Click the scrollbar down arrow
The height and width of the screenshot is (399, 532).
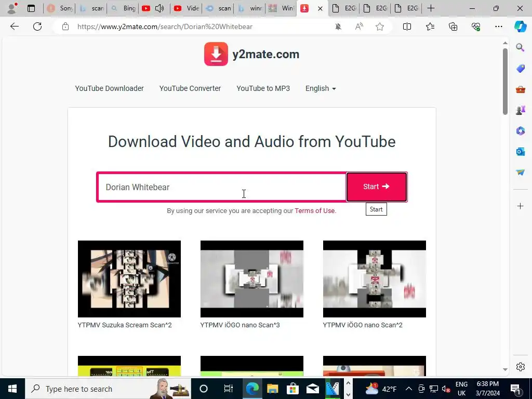(x=505, y=369)
